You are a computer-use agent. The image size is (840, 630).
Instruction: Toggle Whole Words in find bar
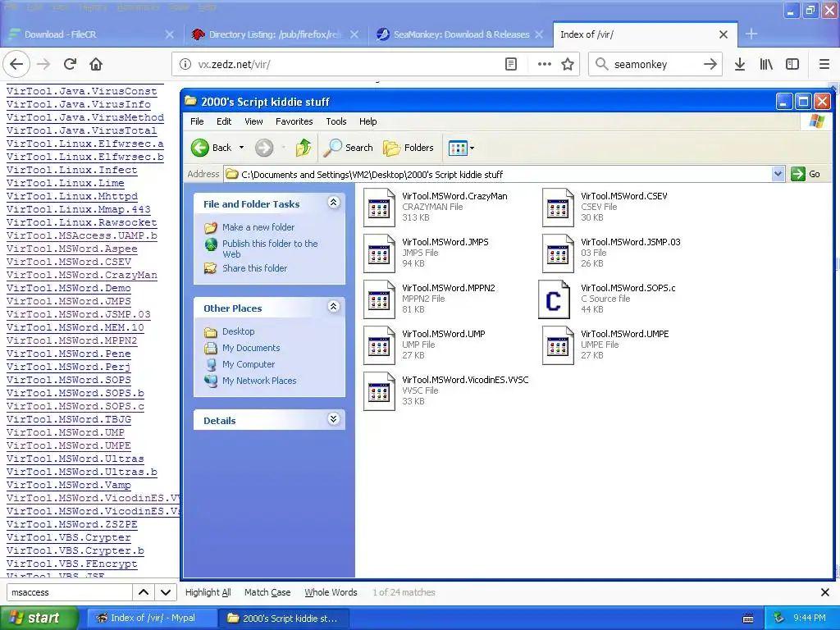coord(331,592)
